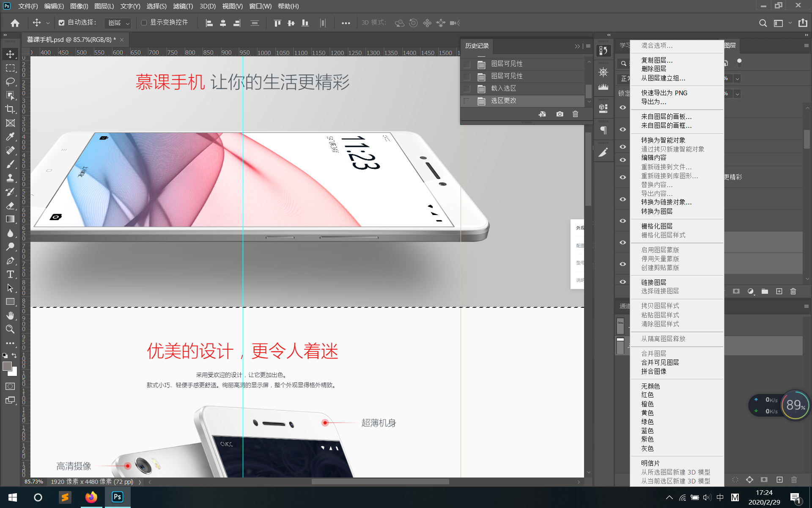The image size is (812, 508).
Task: Open the 图层 auto-select dropdown
Action: [118, 23]
